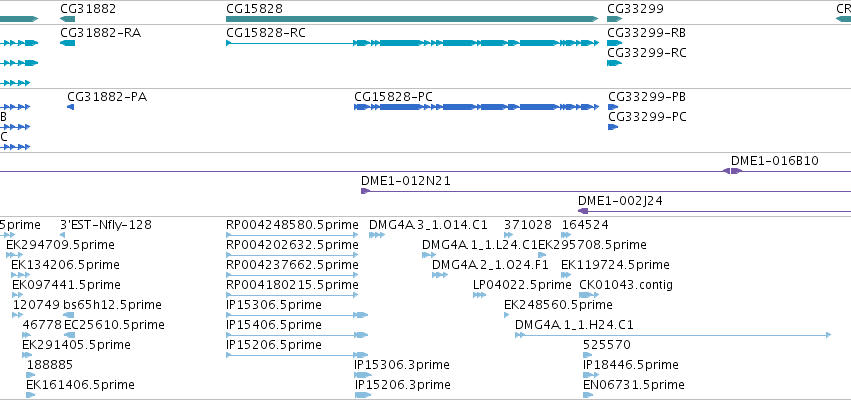851x400 pixels.
Task: Click the DMG4A.1_1.L24.C1 EST arrows
Action: [x=429, y=255]
